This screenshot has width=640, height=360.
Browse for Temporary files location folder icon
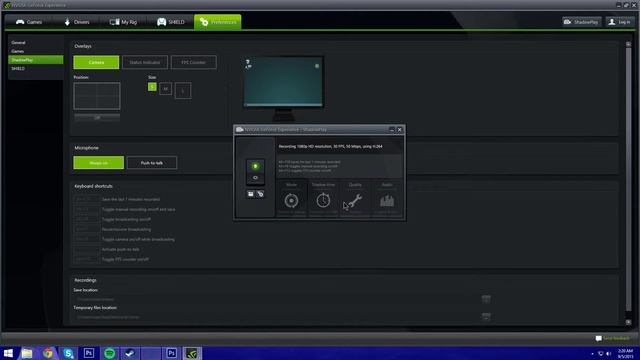coord(486,317)
